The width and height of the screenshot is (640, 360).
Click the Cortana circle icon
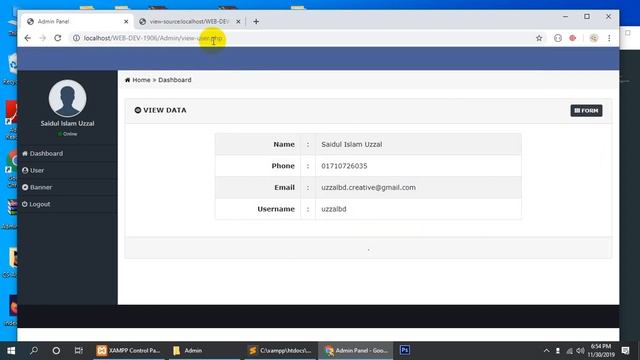56,351
